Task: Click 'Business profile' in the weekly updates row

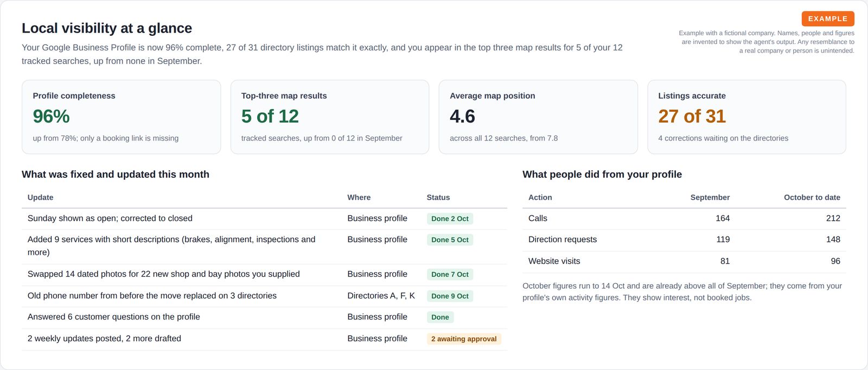Action: coord(377,339)
